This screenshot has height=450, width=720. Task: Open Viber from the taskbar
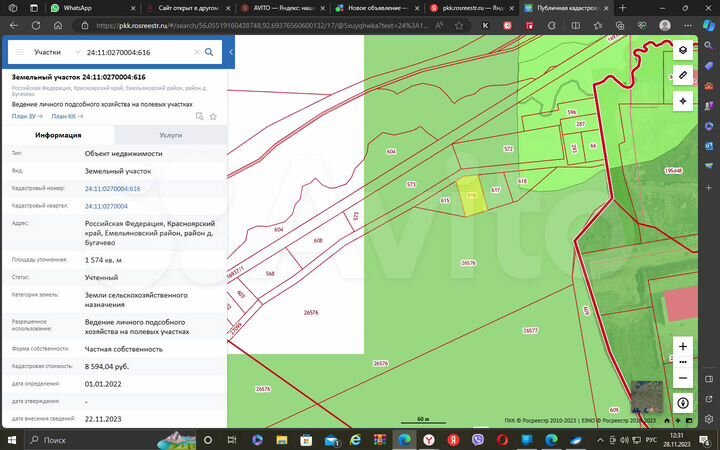tap(477, 440)
